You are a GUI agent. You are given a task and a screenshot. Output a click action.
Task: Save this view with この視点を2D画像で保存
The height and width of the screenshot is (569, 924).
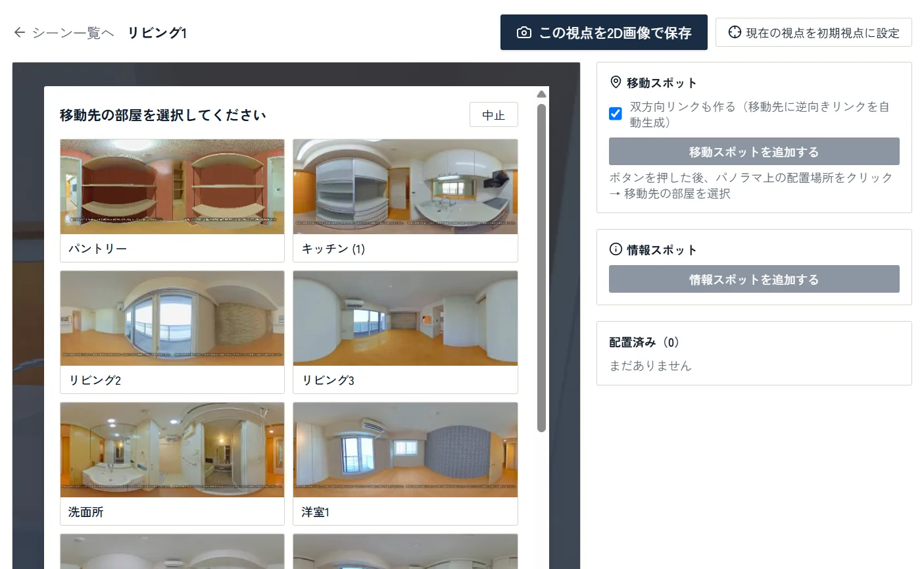tap(604, 32)
